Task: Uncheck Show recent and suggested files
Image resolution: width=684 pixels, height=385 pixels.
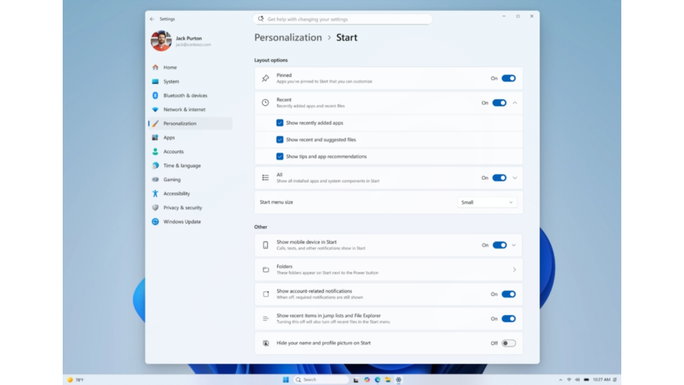Action: pyautogui.click(x=280, y=140)
